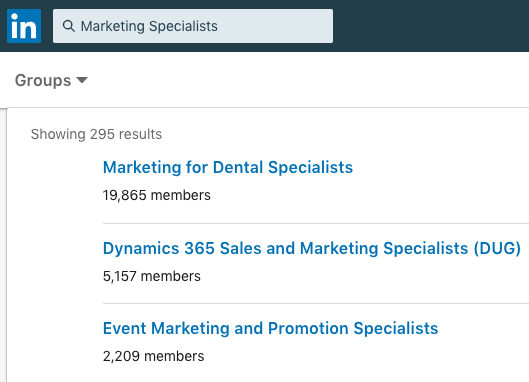Screen dimensions: 529x382
Task: Click the Showing 295 results label
Action: click(x=96, y=134)
